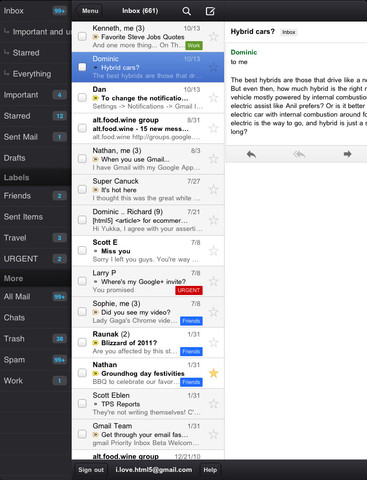Open the search magnifier icon

186,11
